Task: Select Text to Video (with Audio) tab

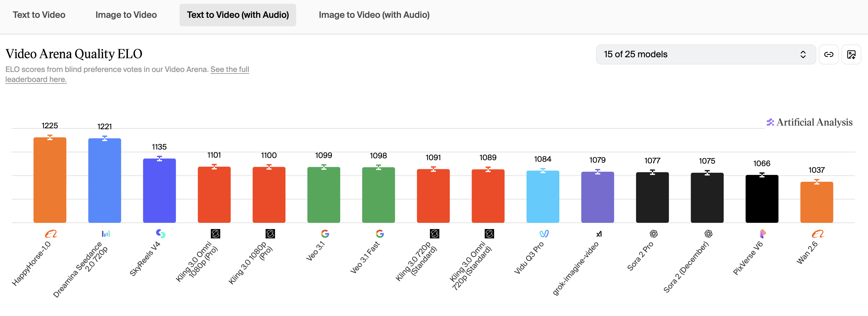Action: click(x=238, y=15)
